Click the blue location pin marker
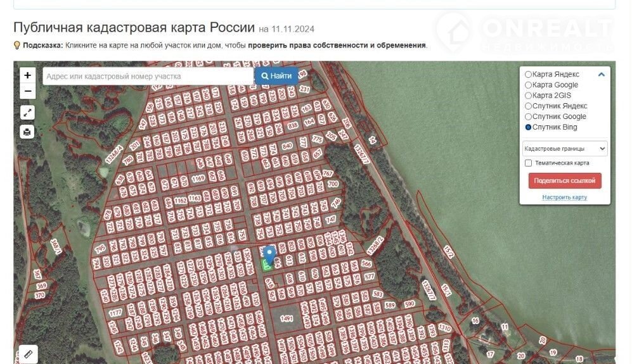This screenshot has width=632, height=364. tap(269, 254)
